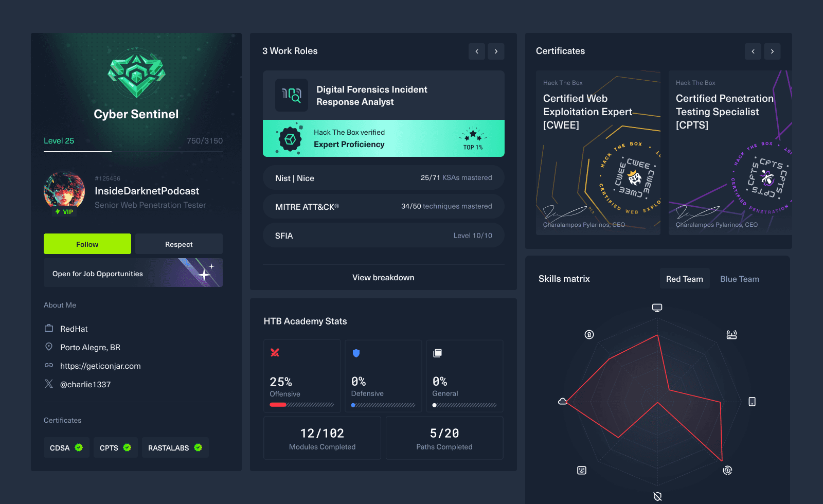
Task: Open View breakdown link
Action: (x=383, y=277)
